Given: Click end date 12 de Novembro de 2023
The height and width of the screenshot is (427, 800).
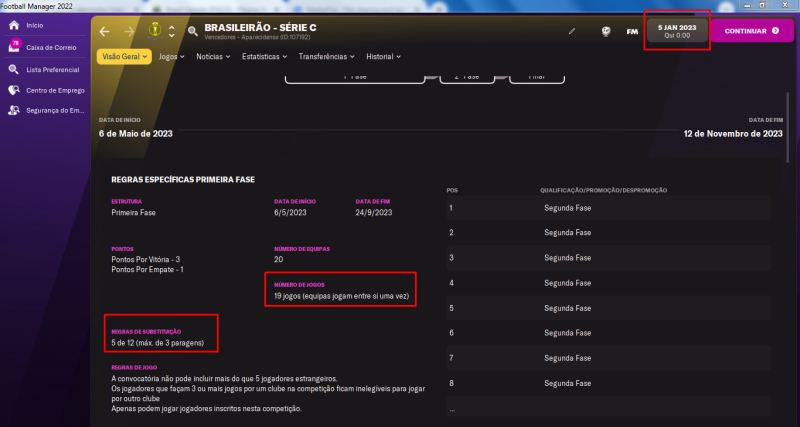Looking at the screenshot, I should point(733,134).
